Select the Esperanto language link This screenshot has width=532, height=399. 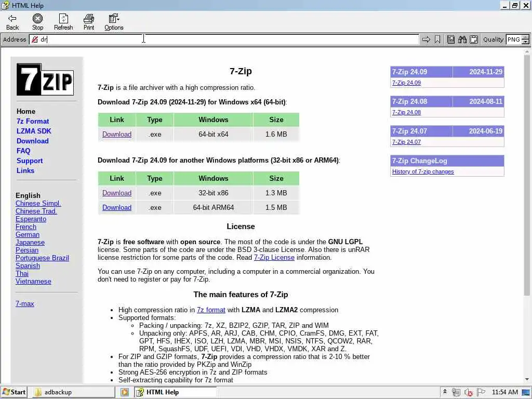click(x=31, y=219)
